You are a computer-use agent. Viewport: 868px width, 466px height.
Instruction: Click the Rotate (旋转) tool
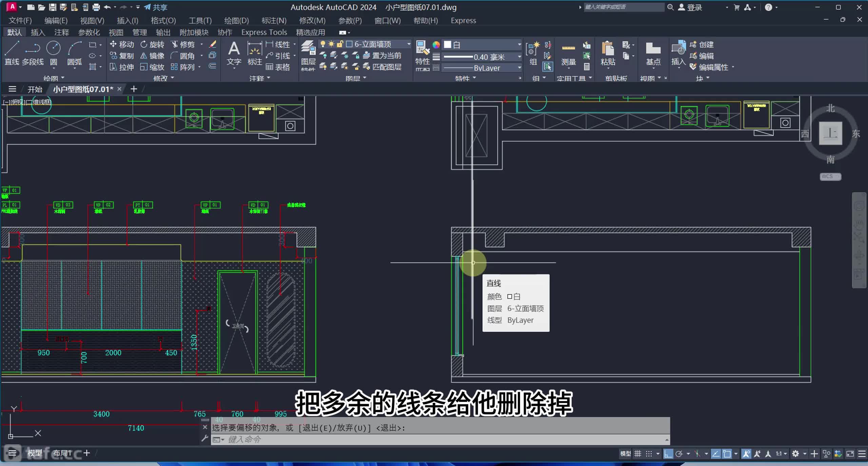(x=152, y=44)
